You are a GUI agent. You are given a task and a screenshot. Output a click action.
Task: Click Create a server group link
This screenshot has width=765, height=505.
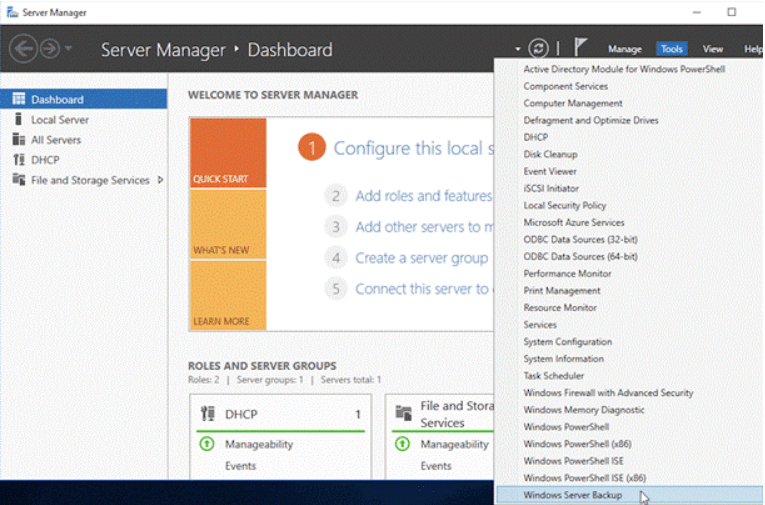point(421,258)
